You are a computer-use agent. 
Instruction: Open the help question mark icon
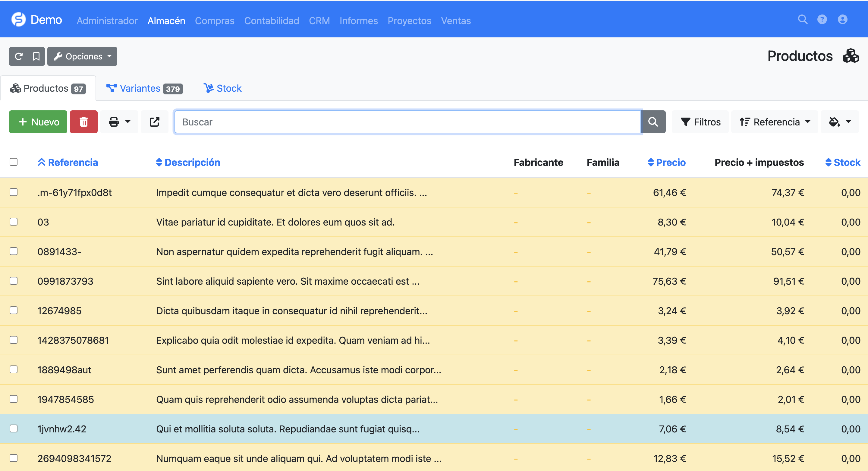(822, 20)
